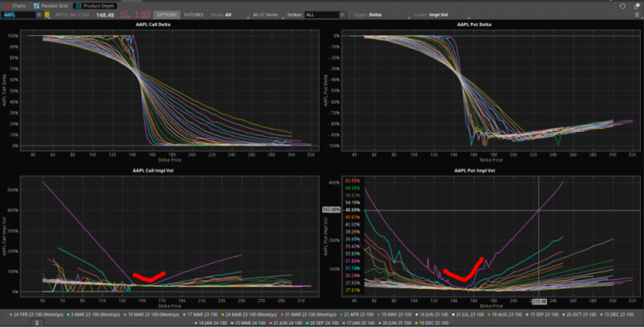Toggle the 3 MAR 23 100 (Weeklys) series
Screen dimensions: 644x328
[x=93, y=315]
